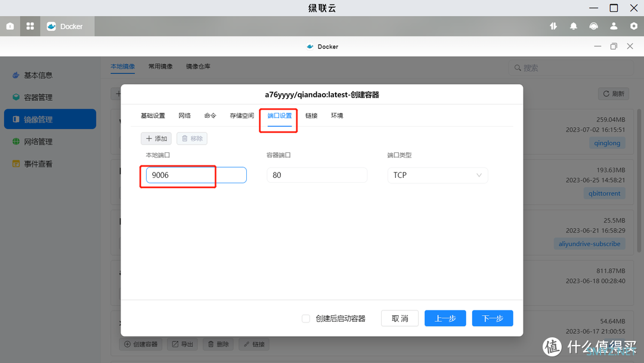Click the 添加 port button
Screen dimensions: 644x363
[x=156, y=139]
